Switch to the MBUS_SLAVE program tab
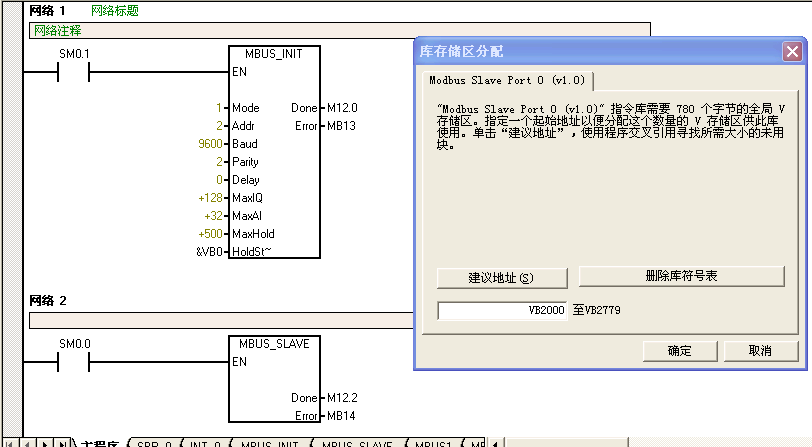 coord(357,443)
